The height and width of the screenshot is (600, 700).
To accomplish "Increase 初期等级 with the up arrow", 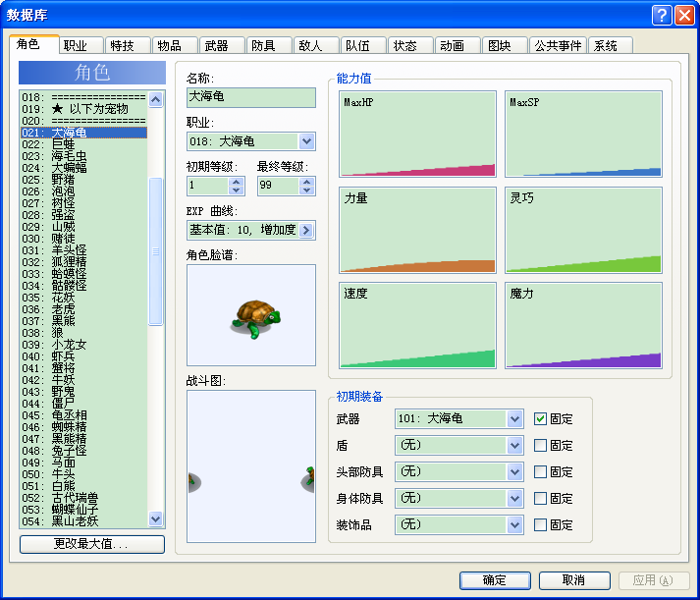I will coord(237,182).
